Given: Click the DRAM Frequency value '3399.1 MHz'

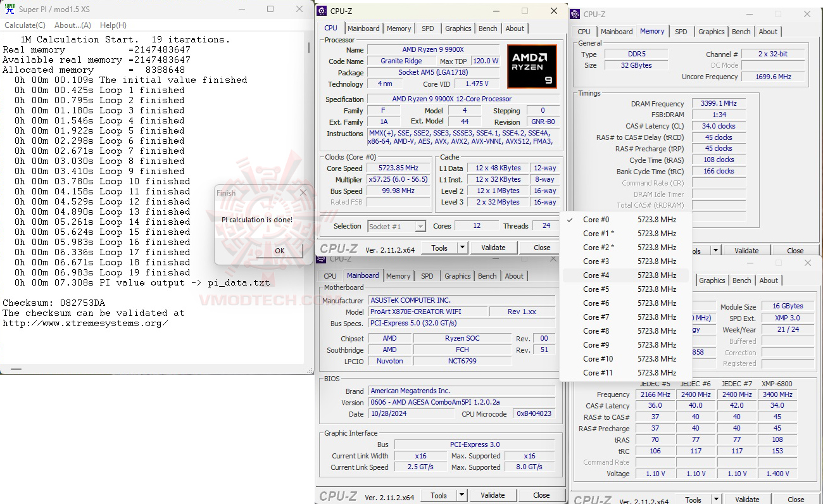Looking at the screenshot, I should [x=719, y=104].
